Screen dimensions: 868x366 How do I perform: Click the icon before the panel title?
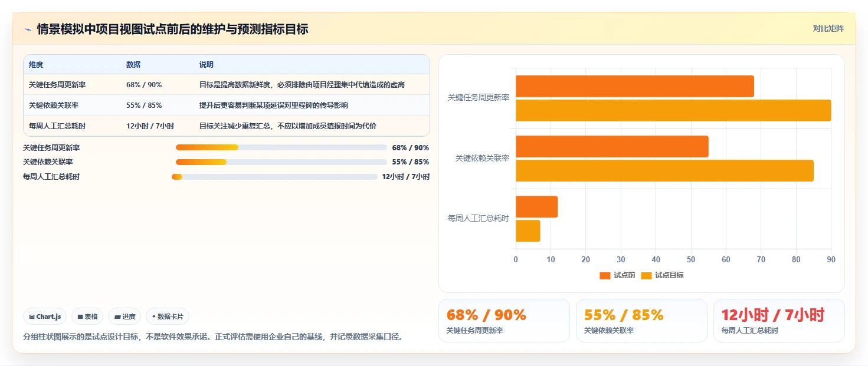click(28, 29)
